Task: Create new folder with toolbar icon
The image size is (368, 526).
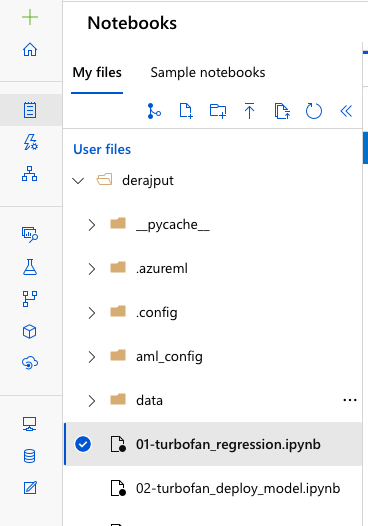Action: [218, 111]
